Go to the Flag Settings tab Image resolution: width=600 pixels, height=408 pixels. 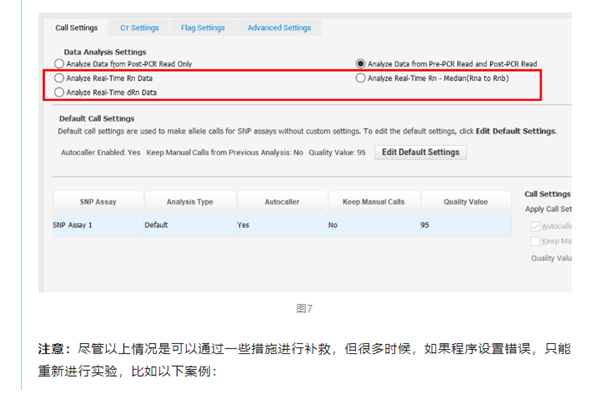pos(203,28)
